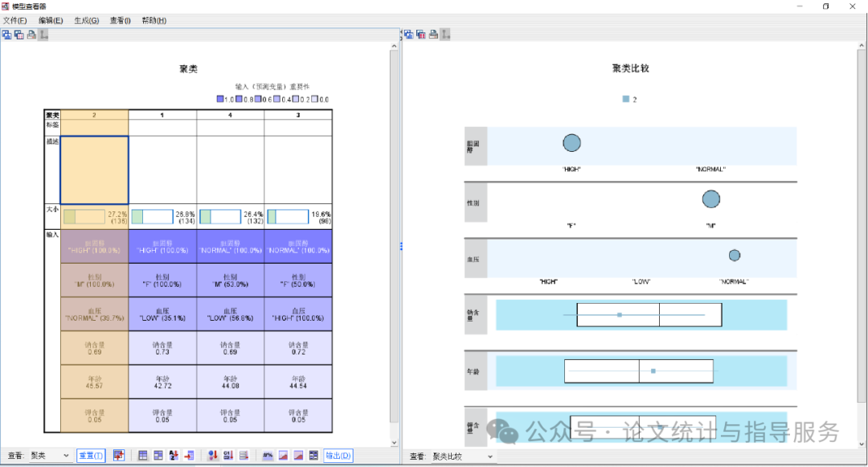Click size cell showing 19.6% (98)

tap(298, 217)
